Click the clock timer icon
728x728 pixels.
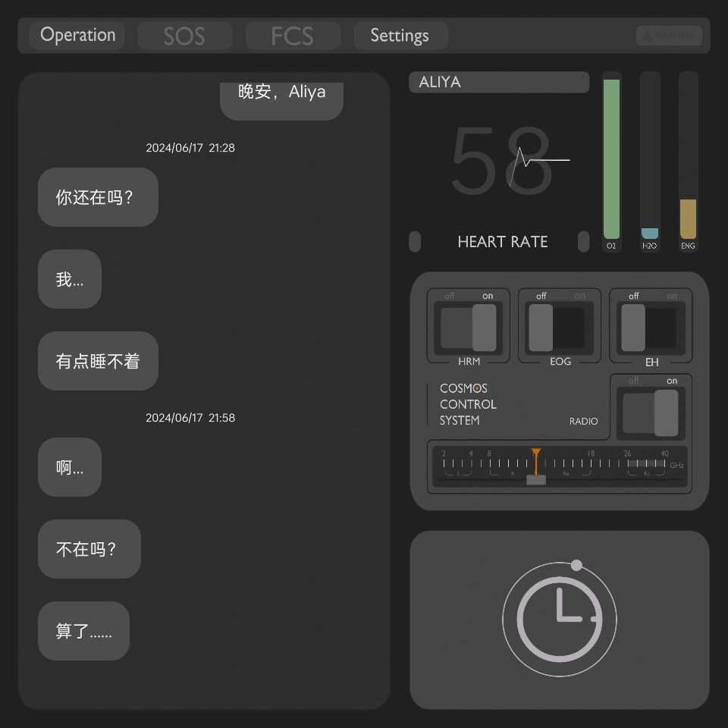tap(560, 619)
